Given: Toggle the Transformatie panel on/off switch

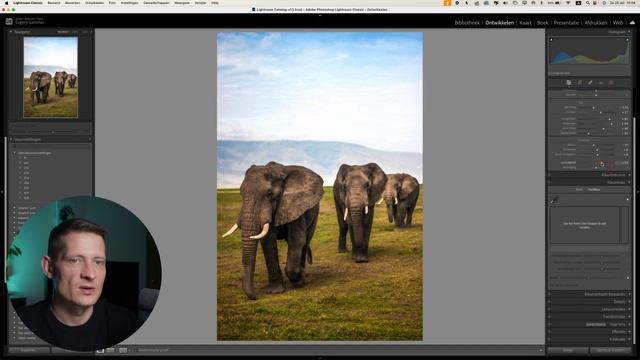Looking at the screenshot, I should tap(550, 316).
